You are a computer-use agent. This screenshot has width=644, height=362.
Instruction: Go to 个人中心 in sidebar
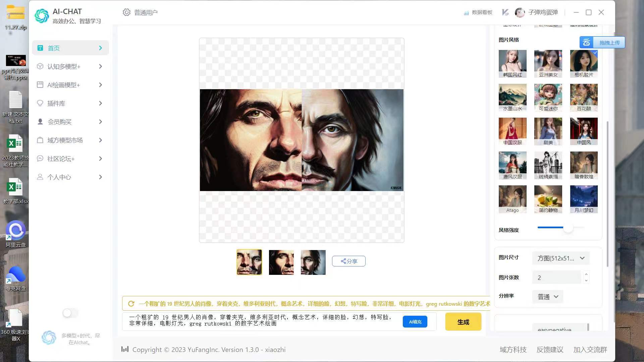(70, 177)
